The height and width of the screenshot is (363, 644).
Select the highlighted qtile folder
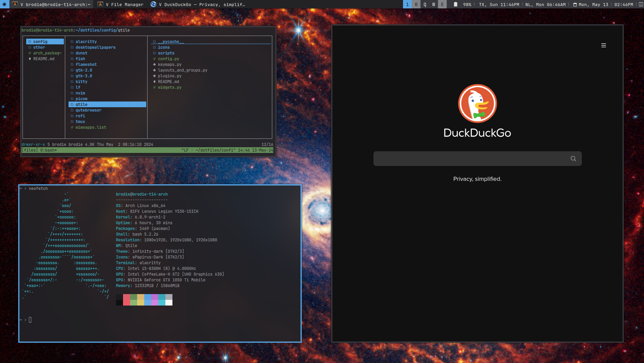click(107, 105)
